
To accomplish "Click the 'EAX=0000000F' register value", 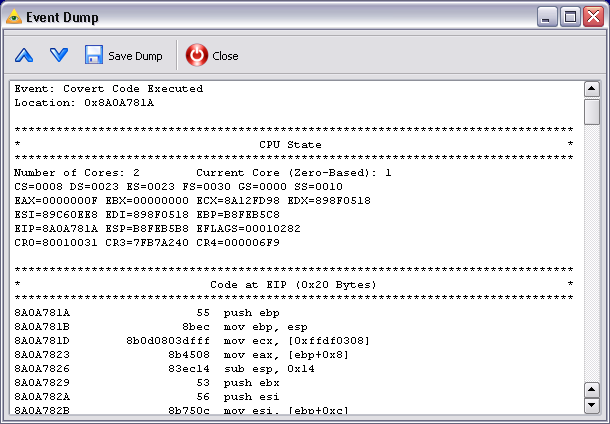I will coord(56,201).
